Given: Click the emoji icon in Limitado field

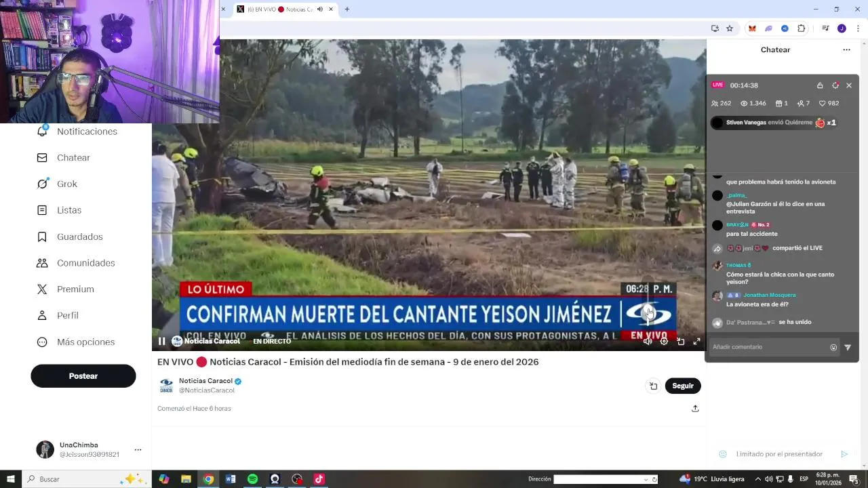Looking at the screenshot, I should [723, 454].
